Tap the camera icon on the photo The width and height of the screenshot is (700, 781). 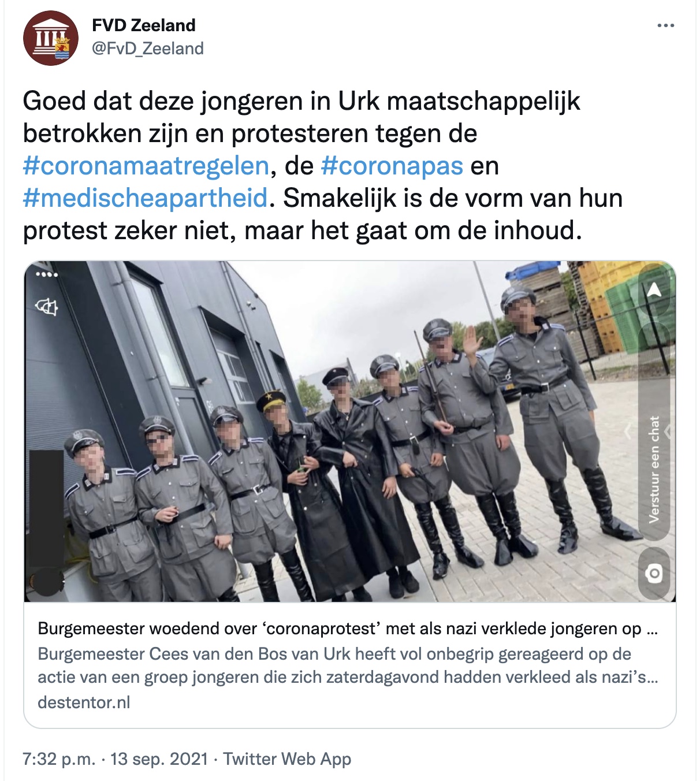654,574
